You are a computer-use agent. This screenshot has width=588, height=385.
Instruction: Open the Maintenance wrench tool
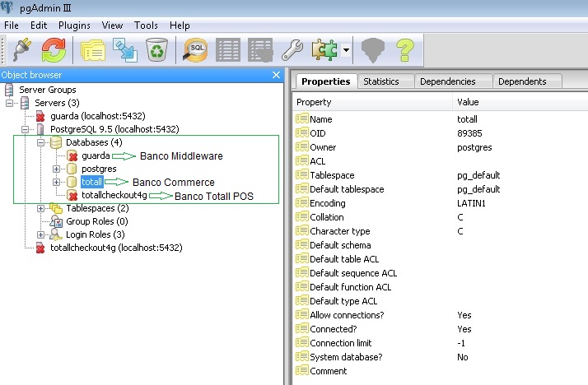pyautogui.click(x=292, y=50)
